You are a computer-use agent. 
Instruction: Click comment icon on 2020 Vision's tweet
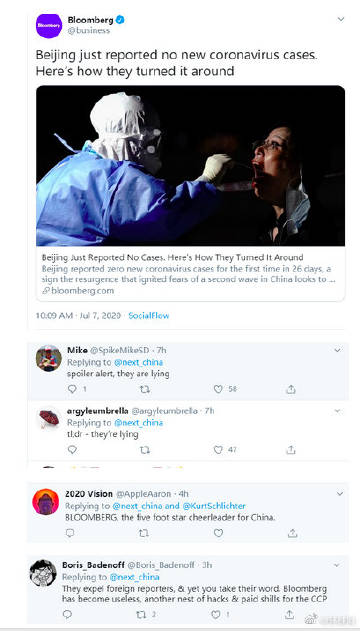point(70,533)
